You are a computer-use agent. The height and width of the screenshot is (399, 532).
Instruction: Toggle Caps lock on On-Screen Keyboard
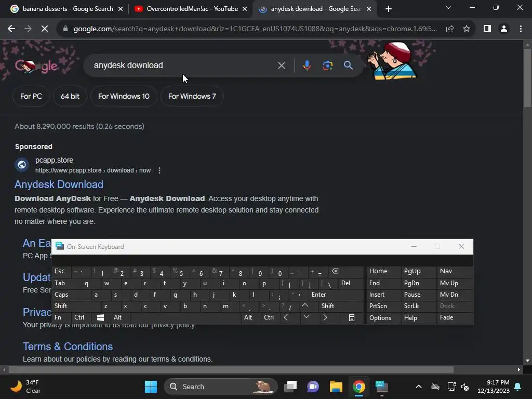tap(72, 295)
